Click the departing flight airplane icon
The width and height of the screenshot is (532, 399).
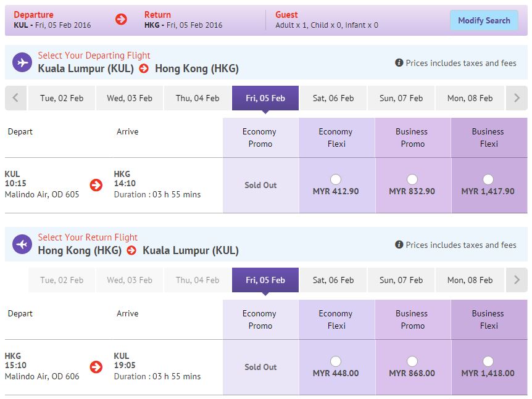(22, 63)
